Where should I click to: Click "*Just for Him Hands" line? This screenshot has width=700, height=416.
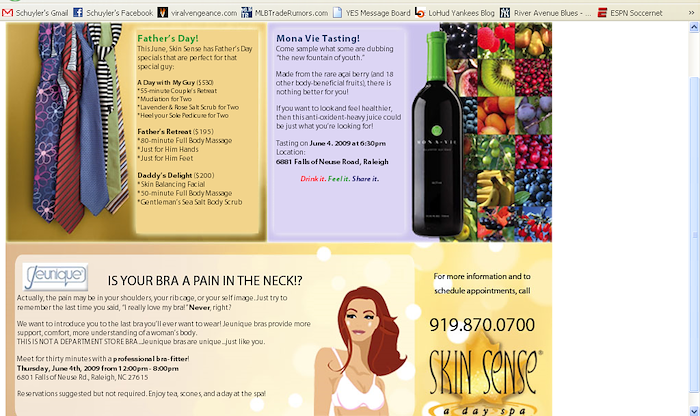[x=167, y=150]
